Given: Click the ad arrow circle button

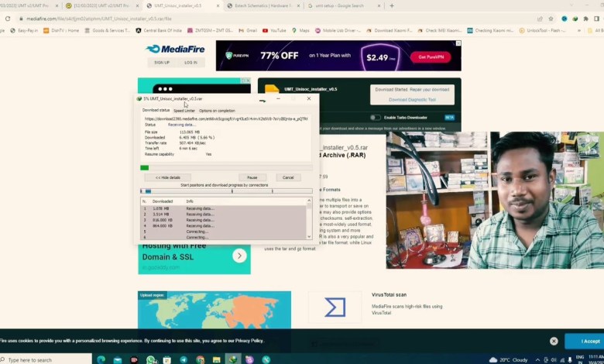Looking at the screenshot, I should (x=239, y=256).
